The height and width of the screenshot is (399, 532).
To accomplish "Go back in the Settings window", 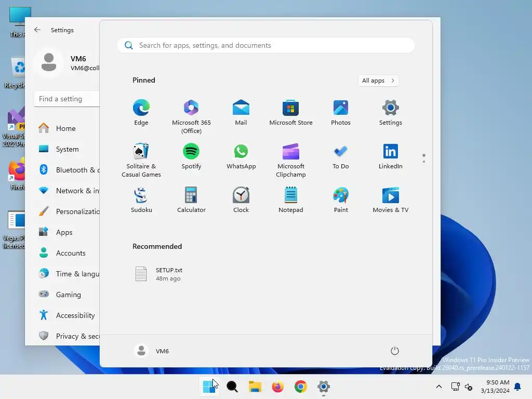I will coord(37,30).
